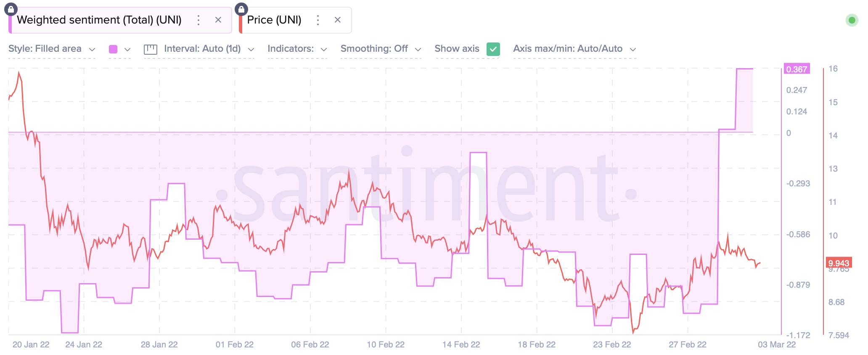Click green live status indicator
The height and width of the screenshot is (355, 868).
coord(852,20)
